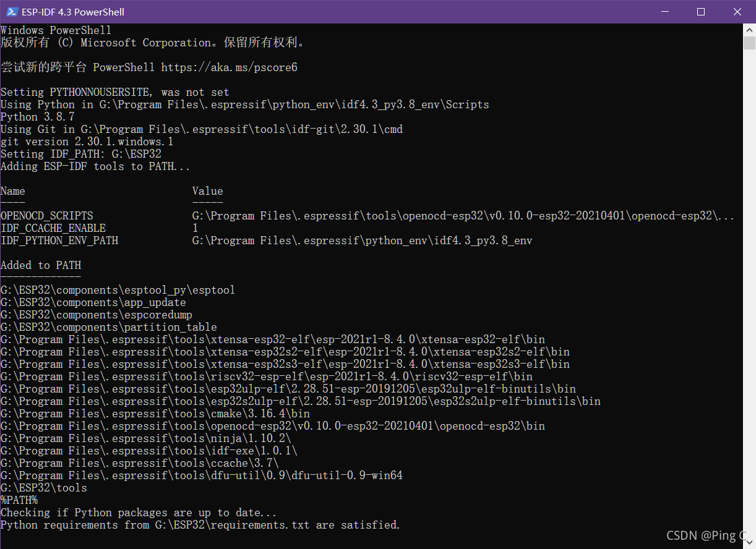Click the OPENOCD_SCRIPTS value path
This screenshot has width=756, height=549.
point(463,216)
